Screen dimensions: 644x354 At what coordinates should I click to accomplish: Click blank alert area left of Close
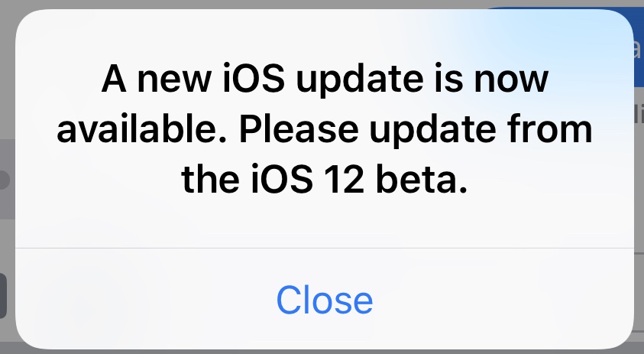(x=144, y=300)
